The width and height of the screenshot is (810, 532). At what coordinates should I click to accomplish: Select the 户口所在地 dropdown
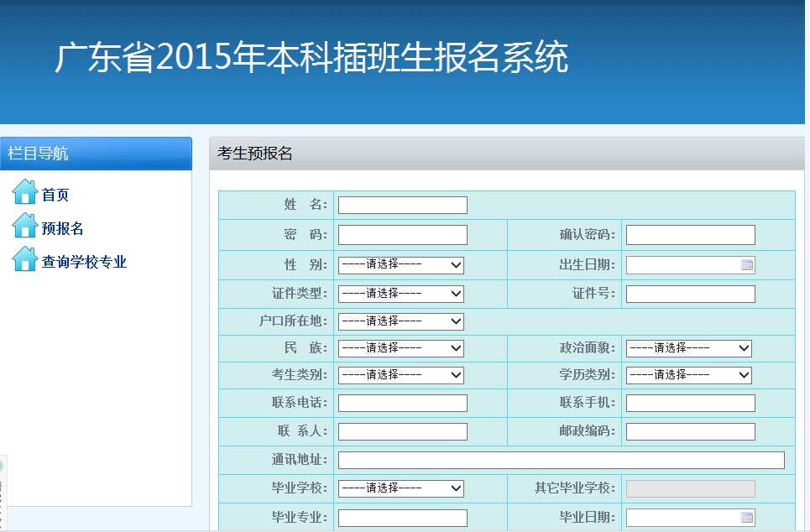coord(400,321)
